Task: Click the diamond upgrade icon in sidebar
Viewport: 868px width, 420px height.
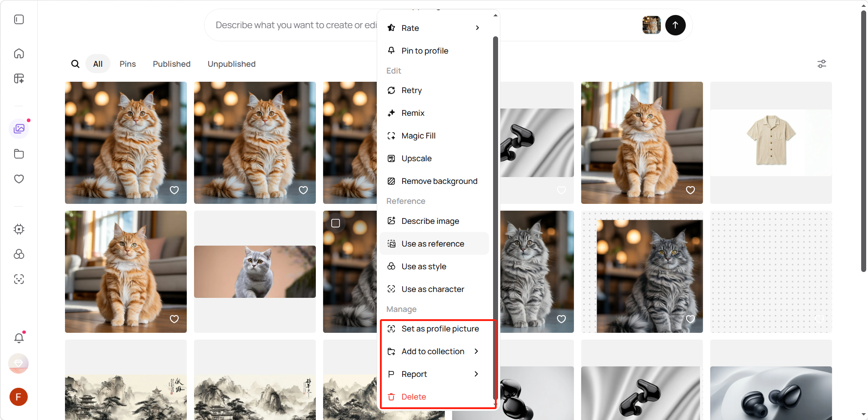Action: click(x=19, y=363)
